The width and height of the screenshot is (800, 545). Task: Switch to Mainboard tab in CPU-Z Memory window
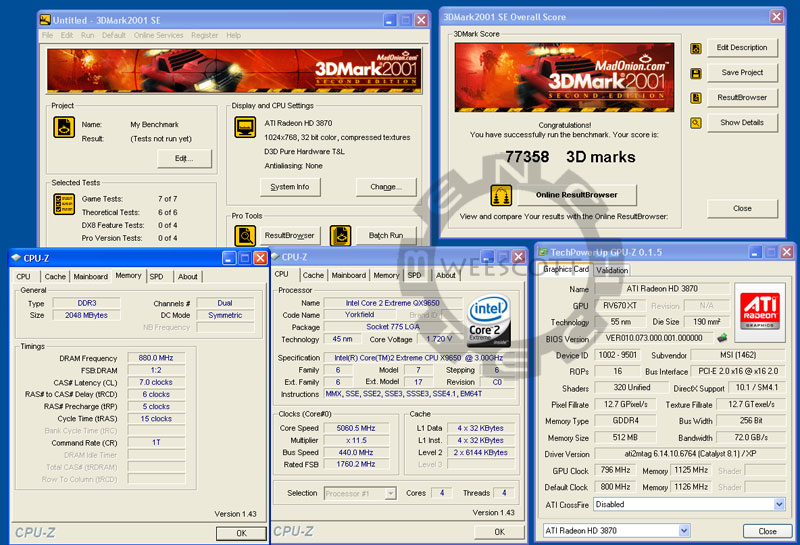click(90, 277)
